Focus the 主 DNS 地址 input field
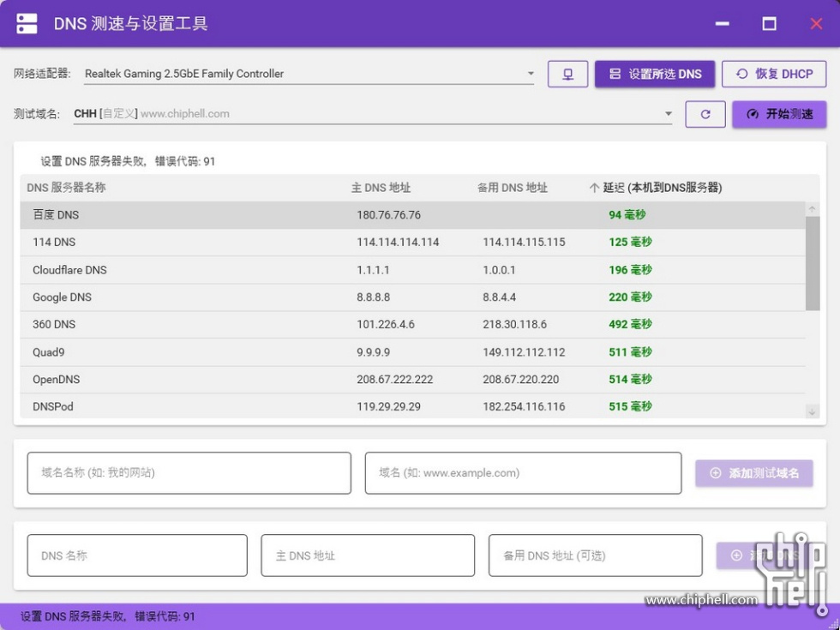Image resolution: width=840 pixels, height=630 pixels. click(x=368, y=555)
